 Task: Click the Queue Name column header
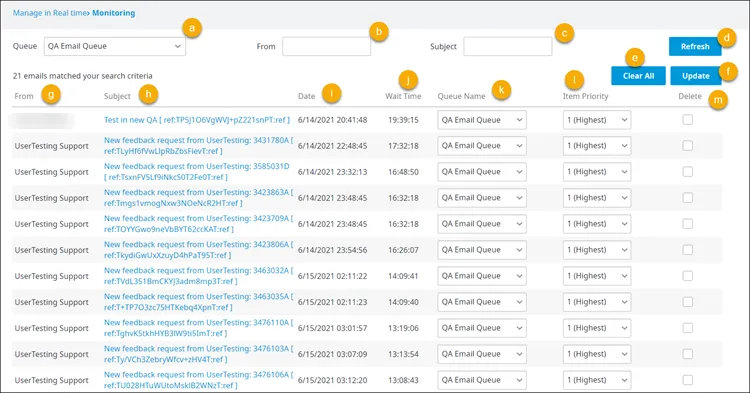(x=461, y=96)
